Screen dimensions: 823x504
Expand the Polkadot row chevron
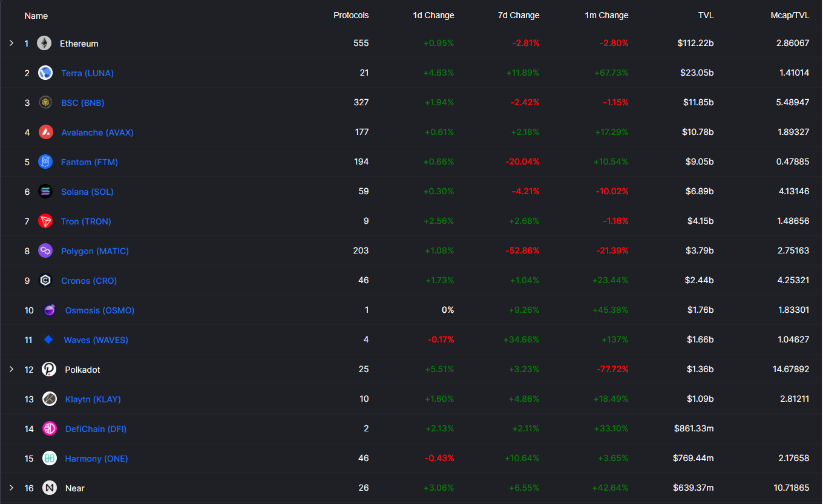coord(11,369)
